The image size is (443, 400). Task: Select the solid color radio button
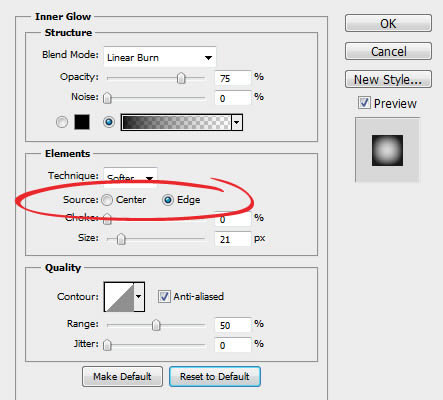pyautogui.click(x=62, y=122)
